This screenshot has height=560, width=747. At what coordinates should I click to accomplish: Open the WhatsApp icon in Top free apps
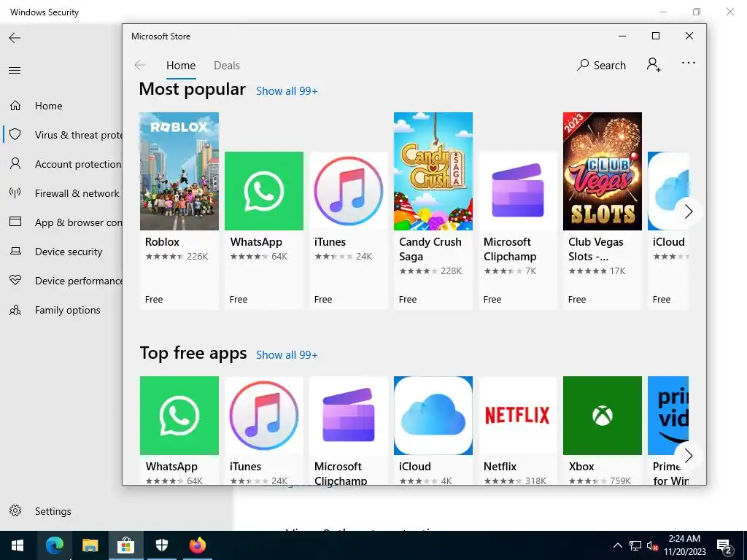[x=179, y=416]
